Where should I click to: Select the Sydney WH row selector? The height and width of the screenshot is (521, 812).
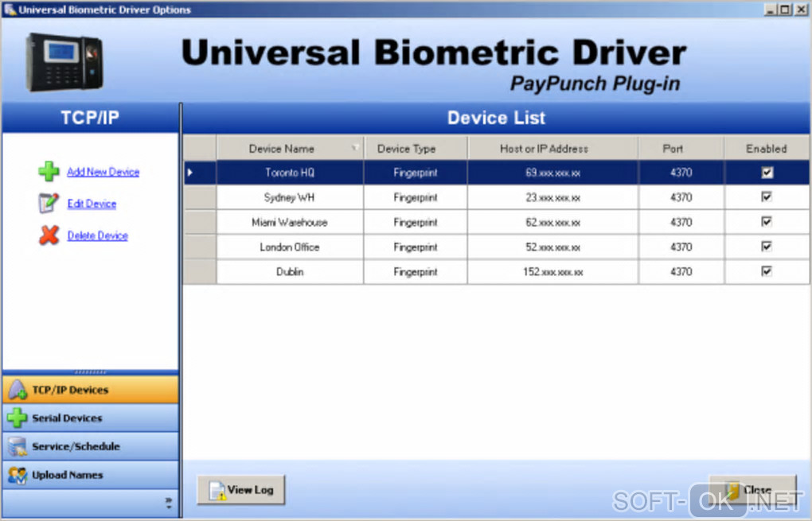coord(200,197)
